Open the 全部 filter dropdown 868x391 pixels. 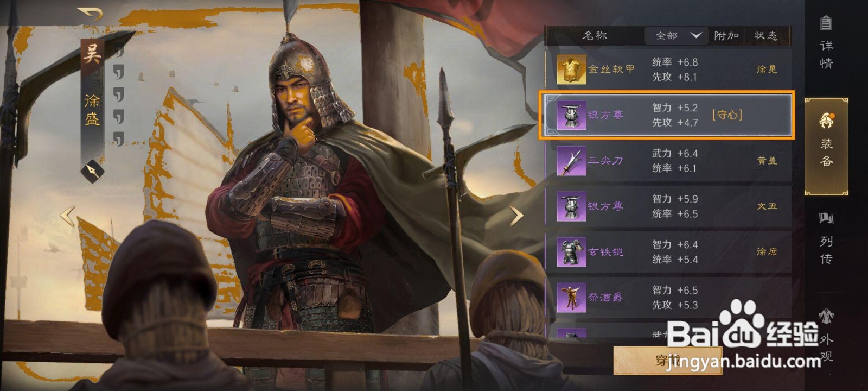[x=676, y=36]
